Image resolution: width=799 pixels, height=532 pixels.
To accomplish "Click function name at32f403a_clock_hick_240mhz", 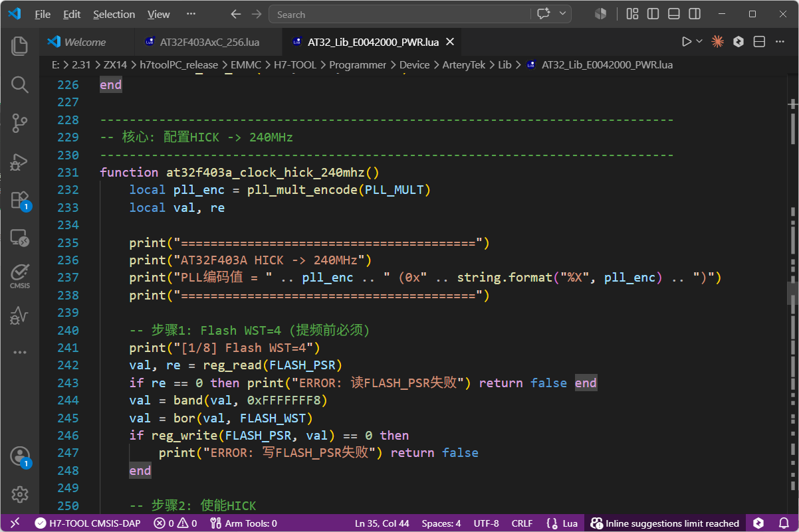I will pyautogui.click(x=265, y=172).
